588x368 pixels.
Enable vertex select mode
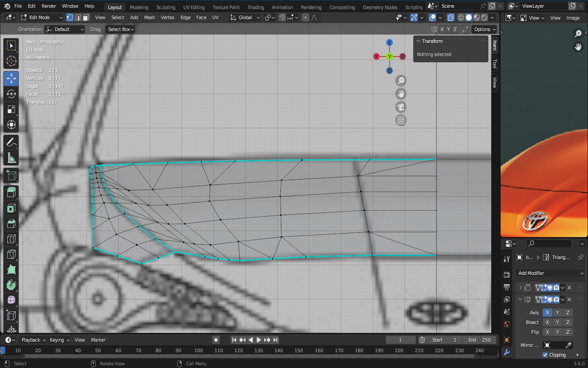click(70, 18)
